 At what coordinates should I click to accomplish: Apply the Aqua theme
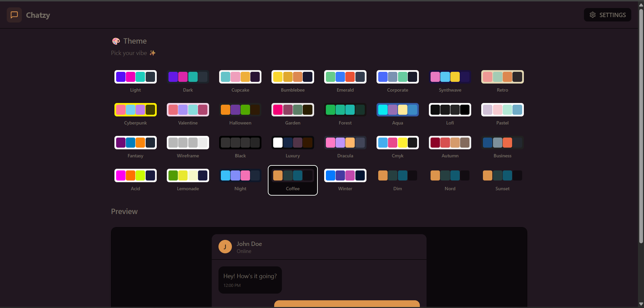pyautogui.click(x=398, y=114)
